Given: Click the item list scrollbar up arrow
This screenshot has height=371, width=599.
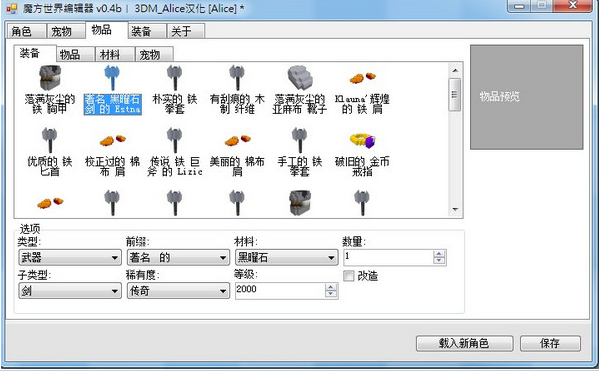Looking at the screenshot, I should click(455, 70).
